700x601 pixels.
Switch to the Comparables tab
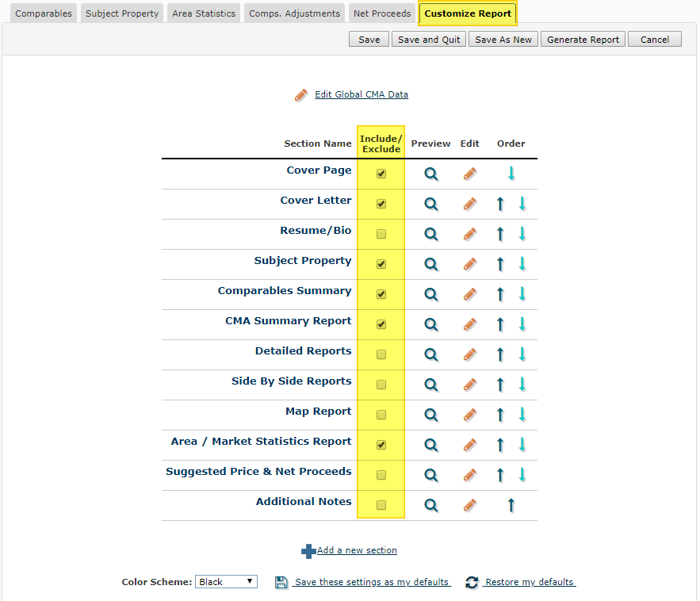point(44,13)
